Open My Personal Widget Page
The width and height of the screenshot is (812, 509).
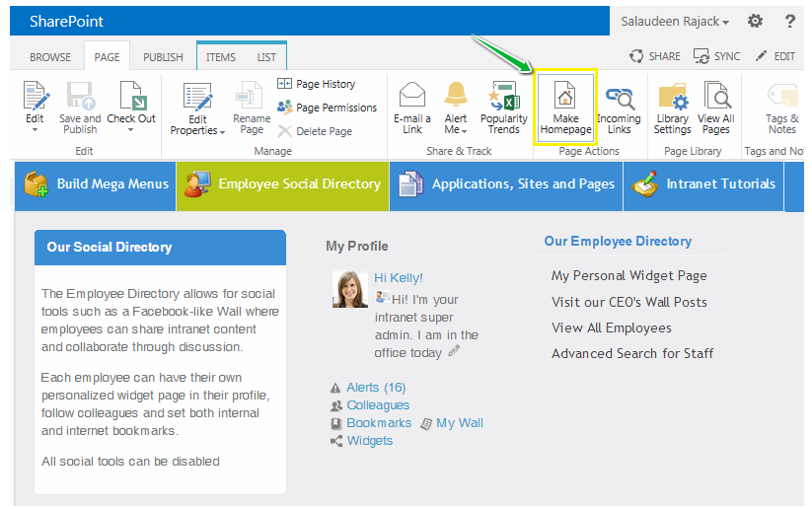629,275
